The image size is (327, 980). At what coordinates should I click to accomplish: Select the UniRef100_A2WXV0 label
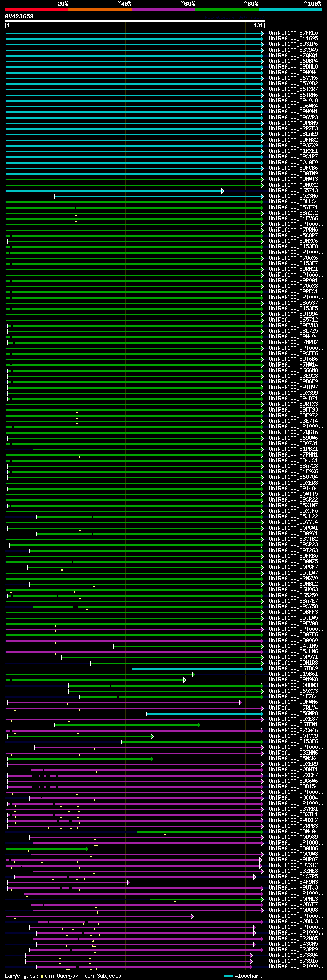pos(294,578)
